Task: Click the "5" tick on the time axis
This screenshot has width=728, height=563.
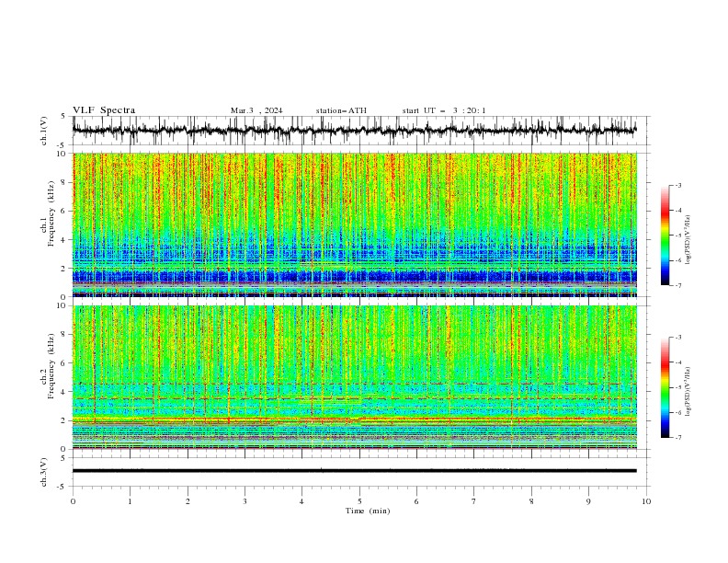Action: click(359, 501)
